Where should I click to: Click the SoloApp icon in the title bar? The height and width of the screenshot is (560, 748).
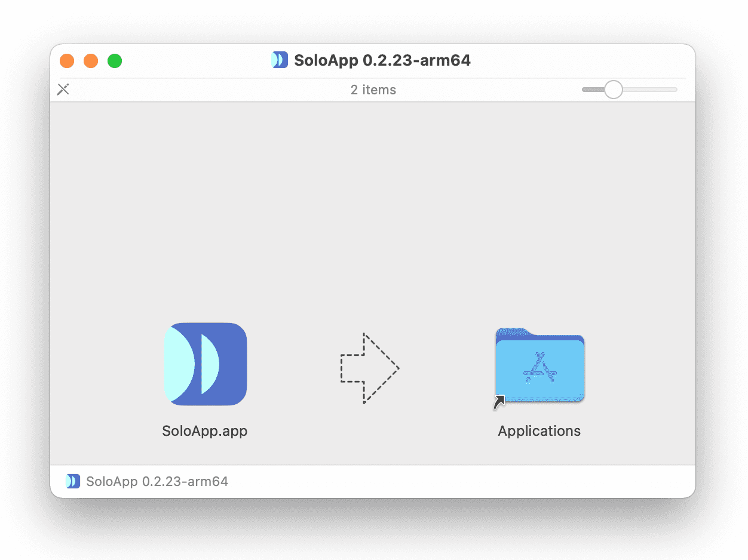279,60
